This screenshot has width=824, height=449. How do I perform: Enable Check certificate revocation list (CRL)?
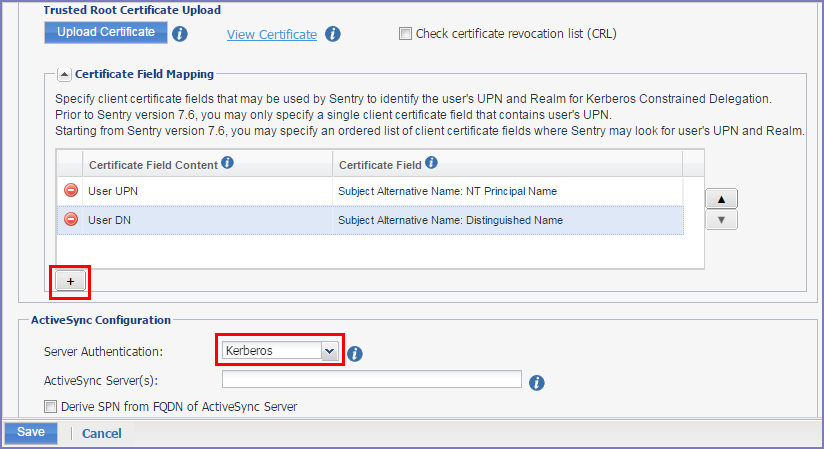click(x=405, y=34)
